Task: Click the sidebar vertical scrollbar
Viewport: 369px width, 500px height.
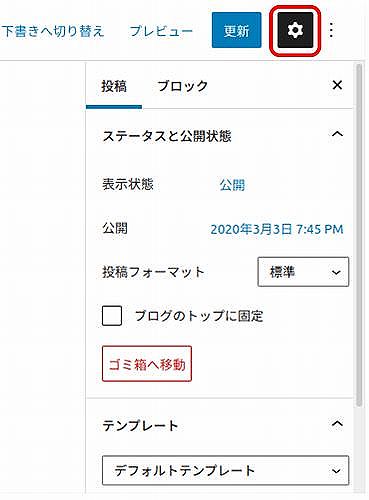Action: (359, 235)
